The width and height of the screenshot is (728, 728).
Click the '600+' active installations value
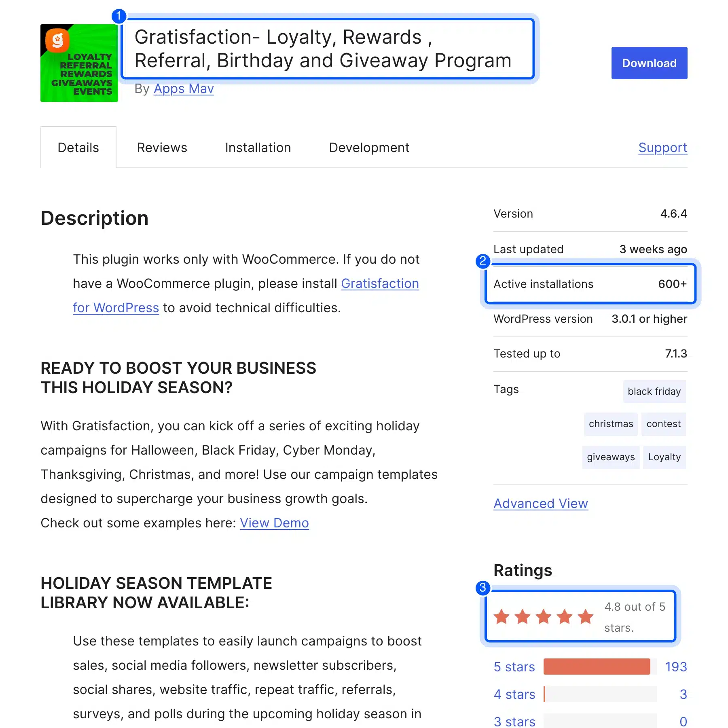673,284
